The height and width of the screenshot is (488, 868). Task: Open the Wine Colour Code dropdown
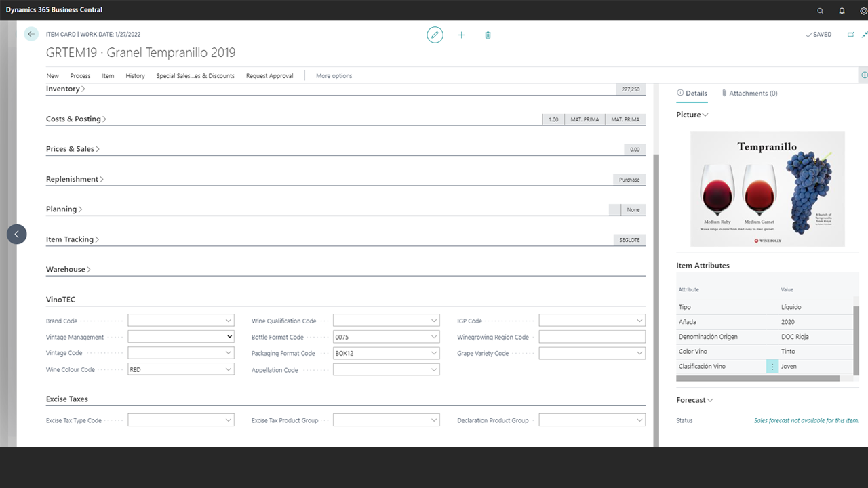point(228,370)
